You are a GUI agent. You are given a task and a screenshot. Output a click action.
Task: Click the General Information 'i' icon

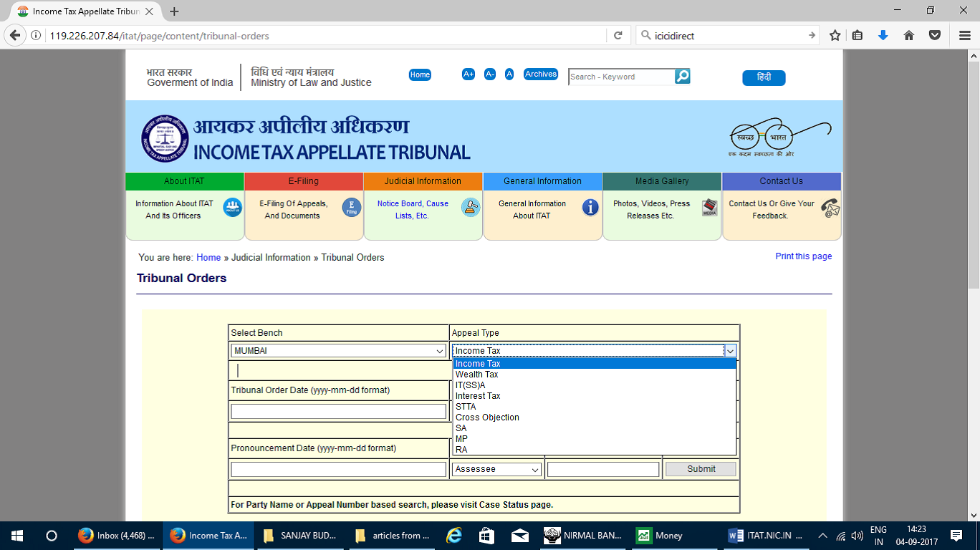tap(590, 208)
